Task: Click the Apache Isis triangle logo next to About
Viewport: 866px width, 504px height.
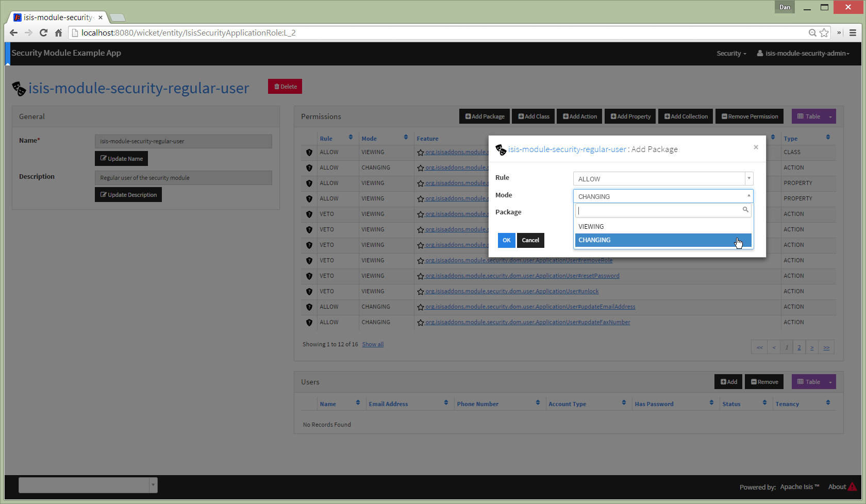Action: [x=853, y=486]
